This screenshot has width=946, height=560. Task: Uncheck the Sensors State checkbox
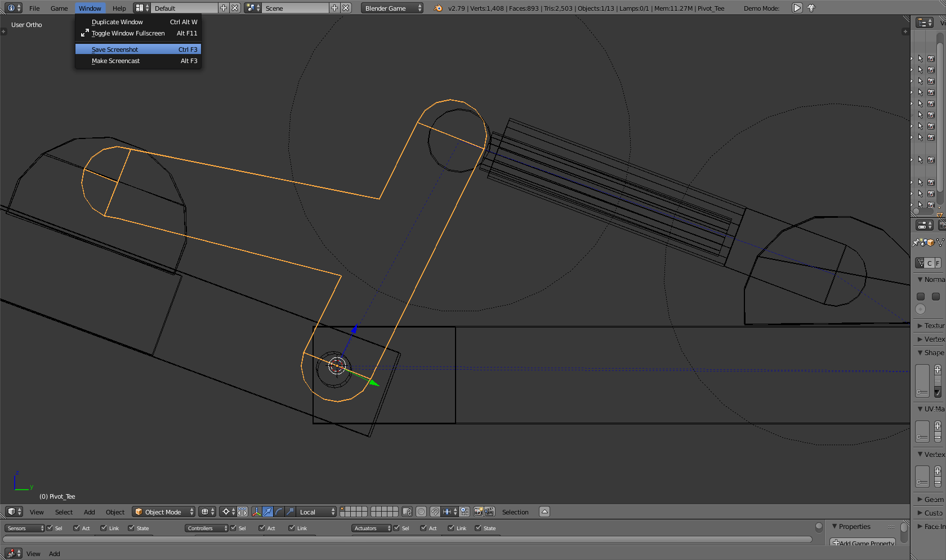pos(131,528)
